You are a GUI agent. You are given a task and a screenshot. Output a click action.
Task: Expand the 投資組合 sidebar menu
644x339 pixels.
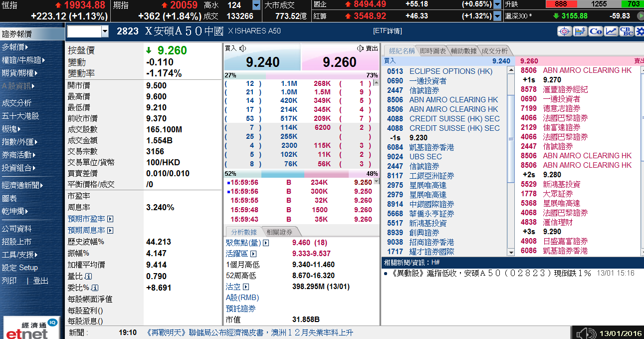pyautogui.click(x=18, y=168)
